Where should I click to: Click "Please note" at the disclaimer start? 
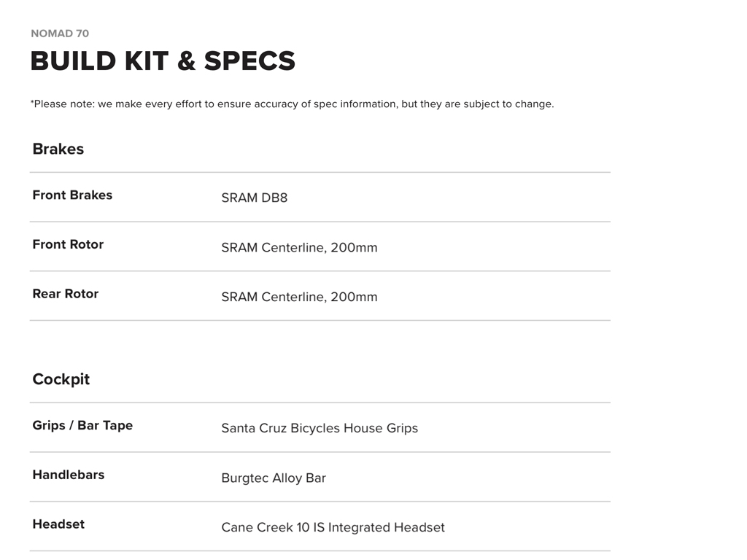click(x=61, y=104)
